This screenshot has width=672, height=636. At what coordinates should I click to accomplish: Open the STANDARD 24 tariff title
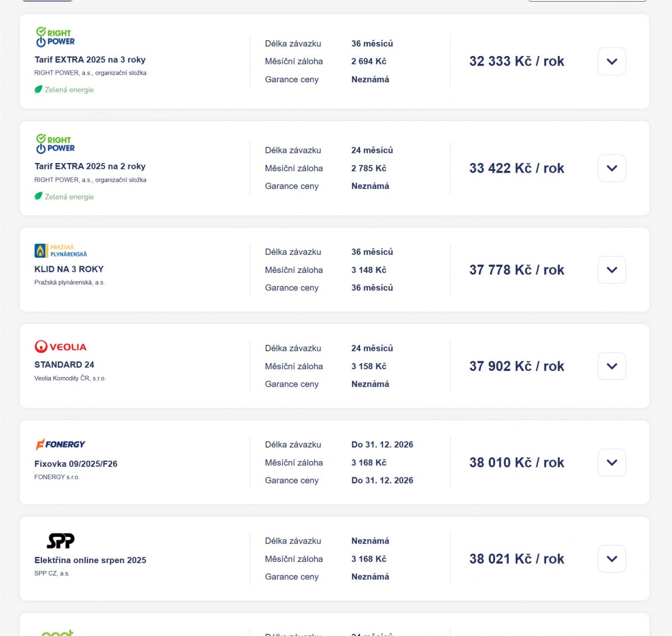tap(64, 365)
